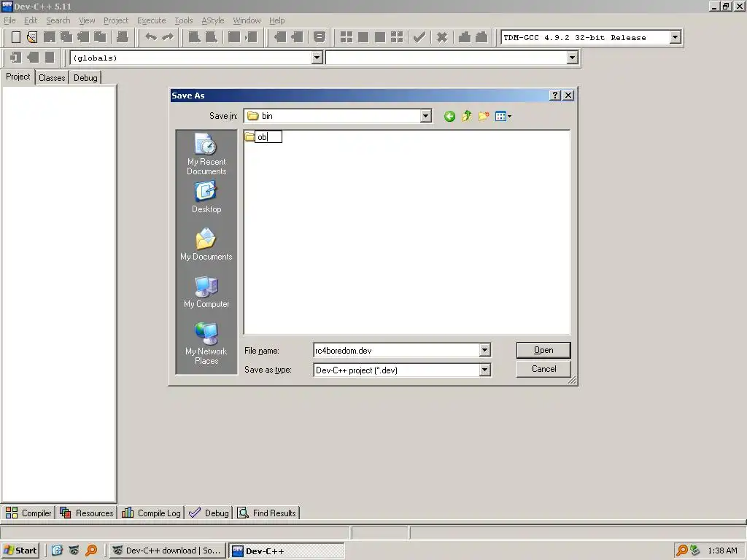Screen dimensions: 747x560
Task: Click the Open button in Save As
Action: tap(543, 350)
